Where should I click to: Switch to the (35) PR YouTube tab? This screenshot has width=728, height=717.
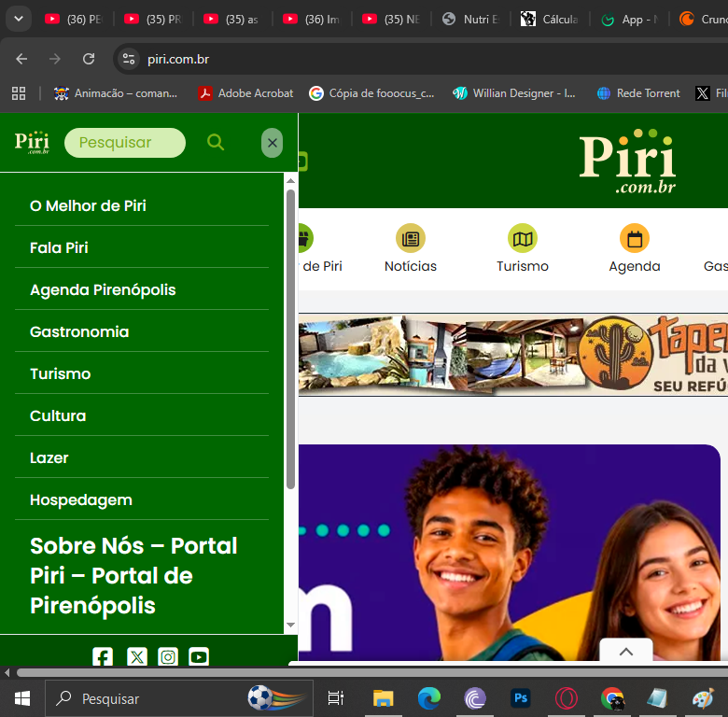pyautogui.click(x=154, y=19)
